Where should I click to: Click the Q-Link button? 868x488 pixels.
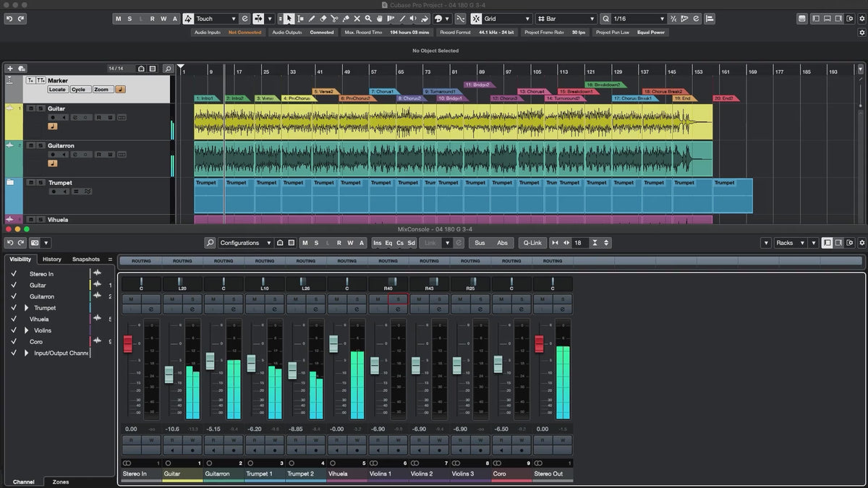532,243
